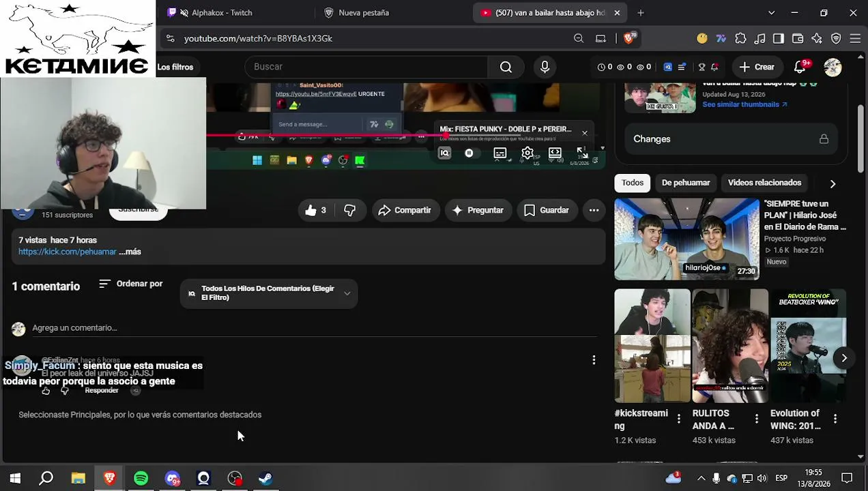Open the video more actions ellipsis
Viewport: 868px width, 491px height.
594,210
